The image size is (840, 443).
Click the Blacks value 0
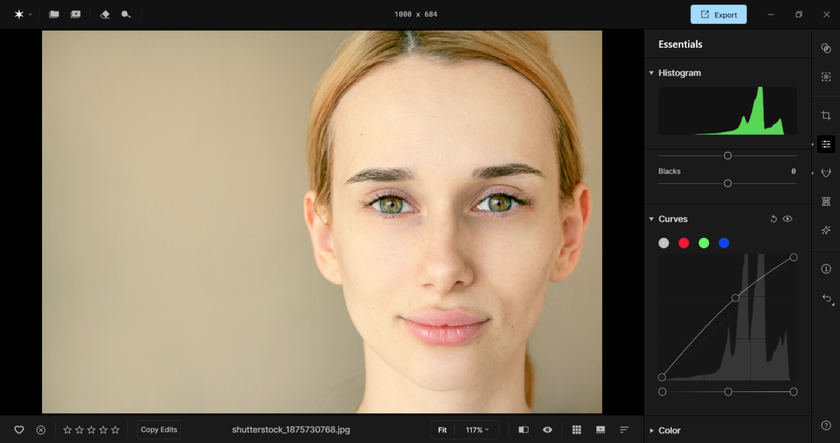793,171
